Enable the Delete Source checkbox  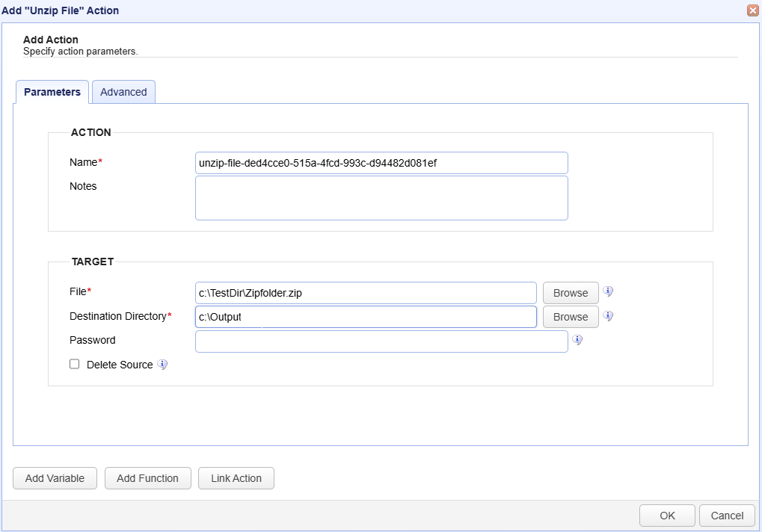74,365
